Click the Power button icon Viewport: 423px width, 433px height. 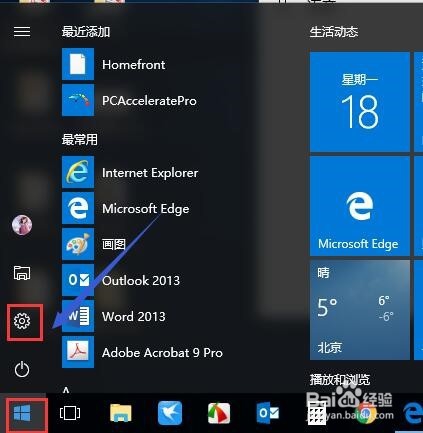tap(22, 369)
